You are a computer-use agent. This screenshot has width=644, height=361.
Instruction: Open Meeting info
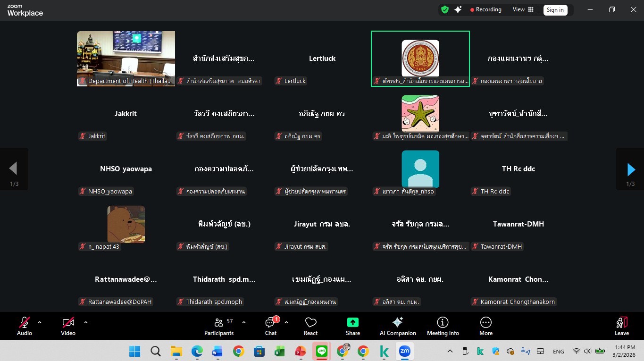[443, 326]
